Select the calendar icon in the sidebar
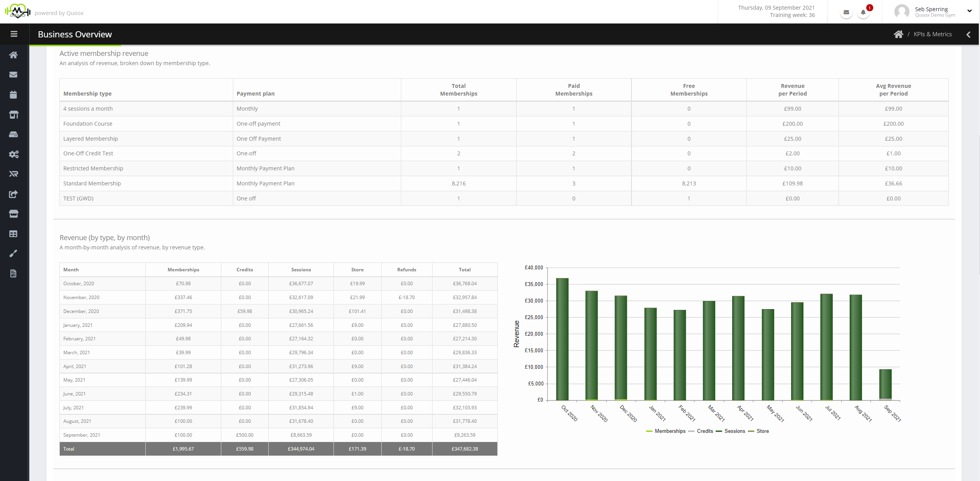980x481 pixels. point(13,94)
